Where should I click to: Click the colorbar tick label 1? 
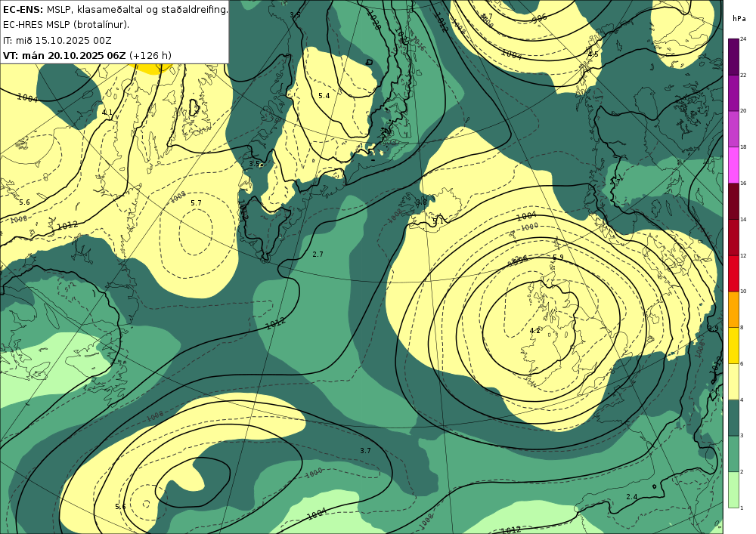point(742,508)
